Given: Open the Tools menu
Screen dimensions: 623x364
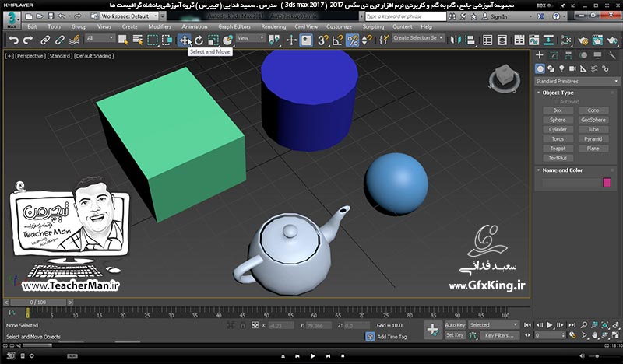Looking at the screenshot, I should coord(54,26).
